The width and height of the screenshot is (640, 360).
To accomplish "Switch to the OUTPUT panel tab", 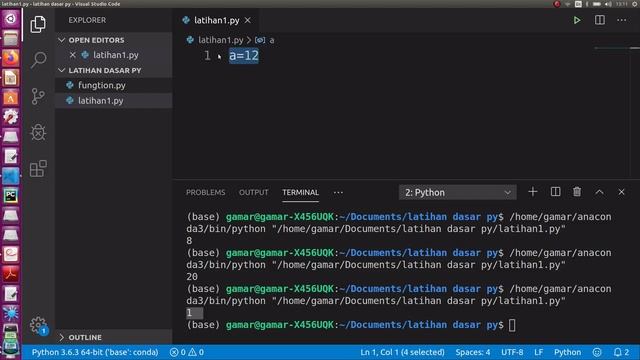I will point(253,192).
